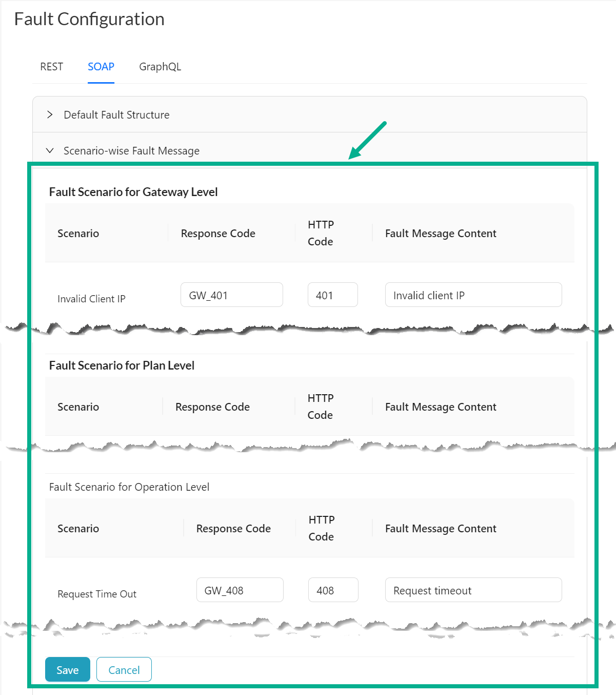Select the SOAP tab

pyautogui.click(x=101, y=67)
